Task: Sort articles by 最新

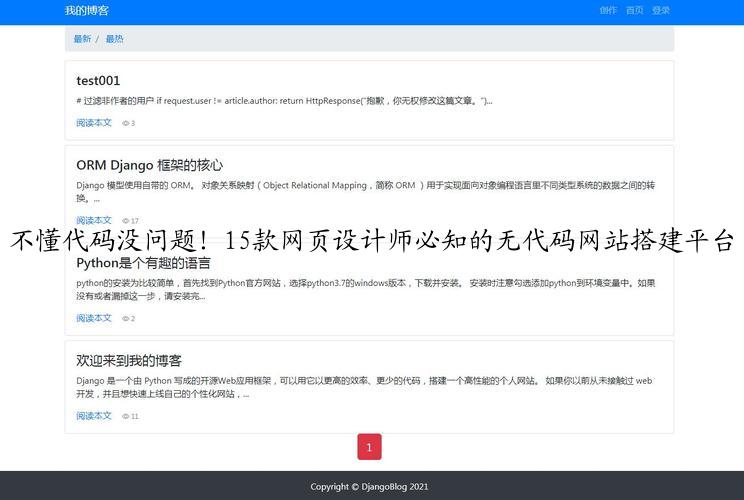Action: tap(82, 39)
